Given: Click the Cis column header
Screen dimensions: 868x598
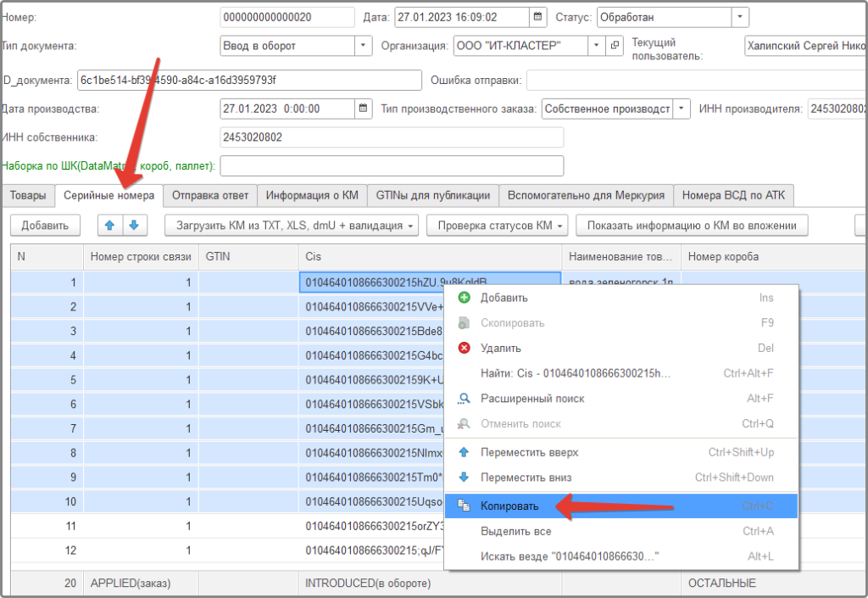Looking at the screenshot, I should 430,256.
